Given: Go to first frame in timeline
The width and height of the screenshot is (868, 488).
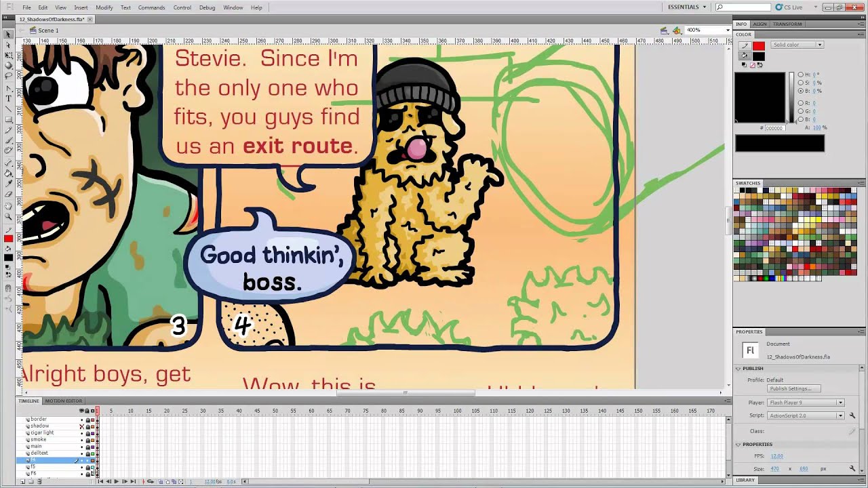Looking at the screenshot, I should (x=100, y=481).
